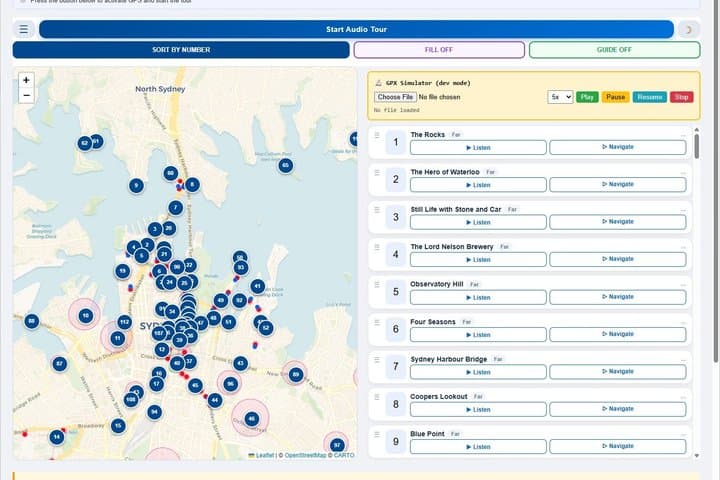Viewport: 720px width, 480px height.
Task: Select map marker 112
Action: coord(124,322)
